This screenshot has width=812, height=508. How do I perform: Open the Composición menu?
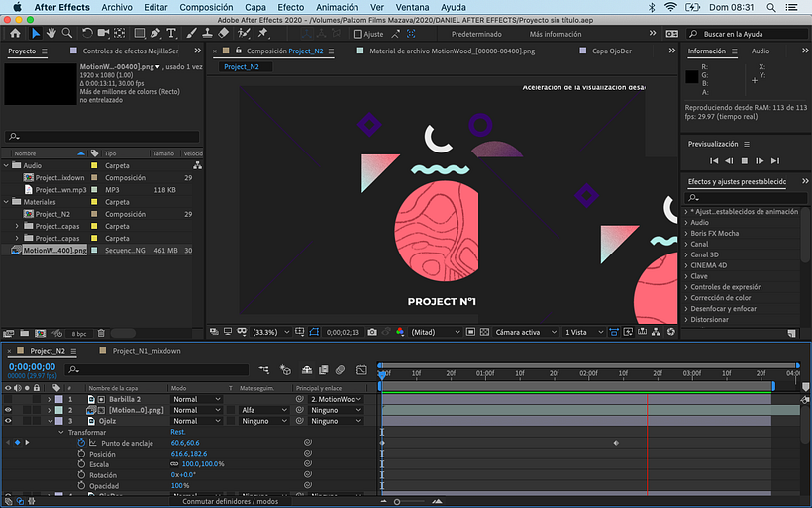tap(206, 7)
